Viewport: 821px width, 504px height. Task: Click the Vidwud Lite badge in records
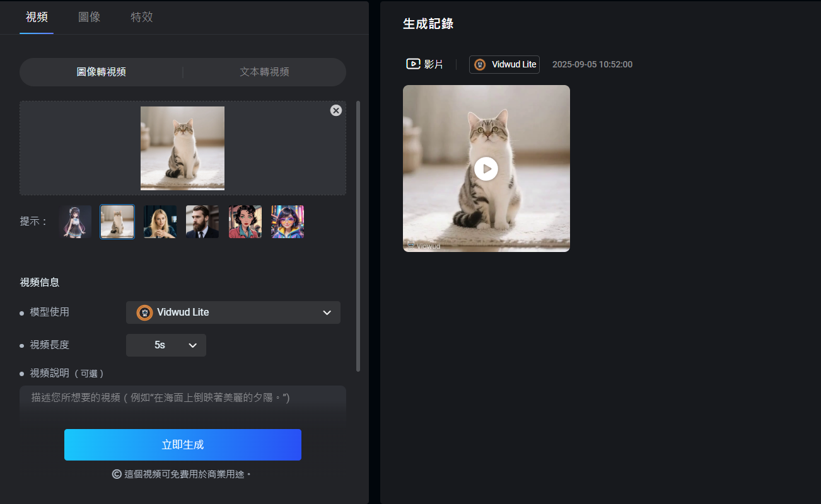pos(504,64)
